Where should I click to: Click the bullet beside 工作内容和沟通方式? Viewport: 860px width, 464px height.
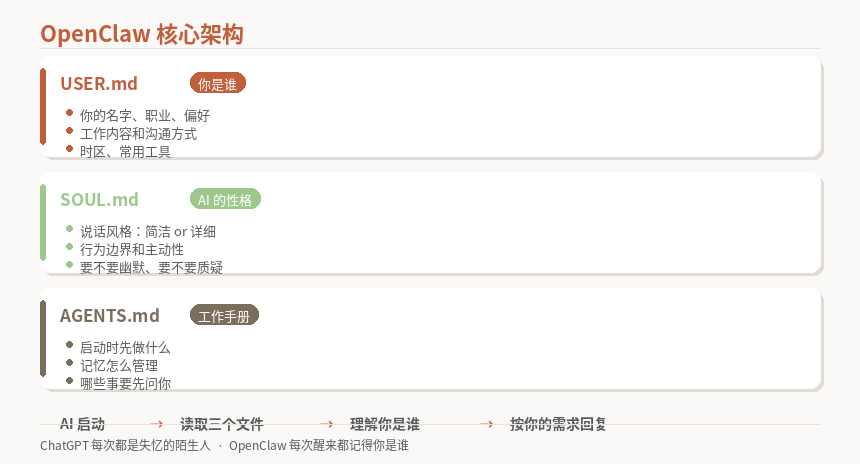pyautogui.click(x=70, y=131)
